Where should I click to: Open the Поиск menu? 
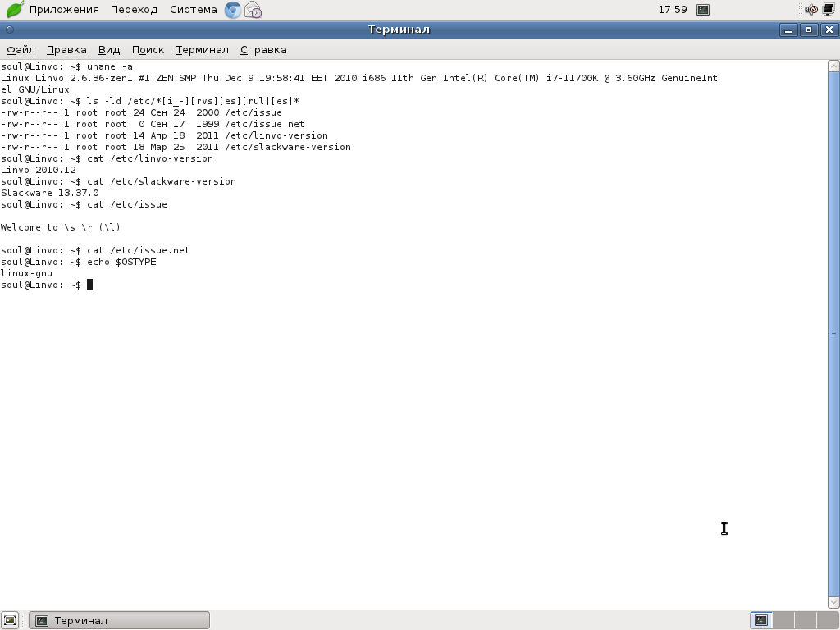(x=148, y=49)
